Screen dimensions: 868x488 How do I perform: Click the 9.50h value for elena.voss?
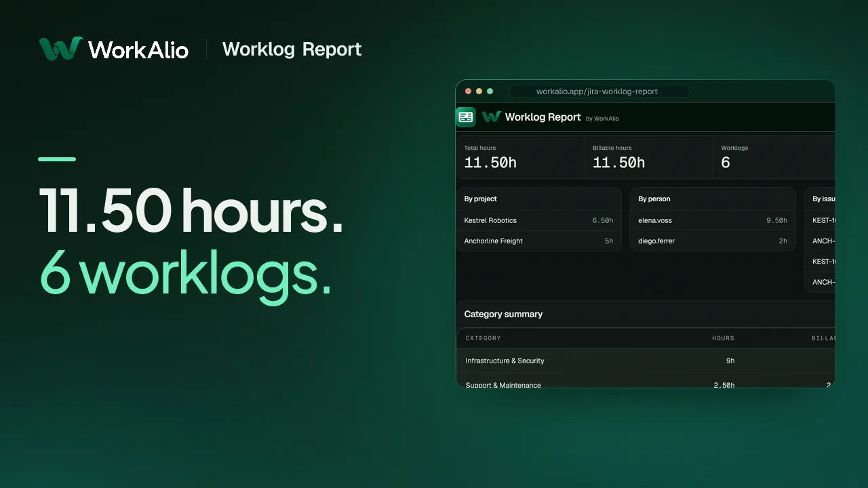(x=777, y=220)
